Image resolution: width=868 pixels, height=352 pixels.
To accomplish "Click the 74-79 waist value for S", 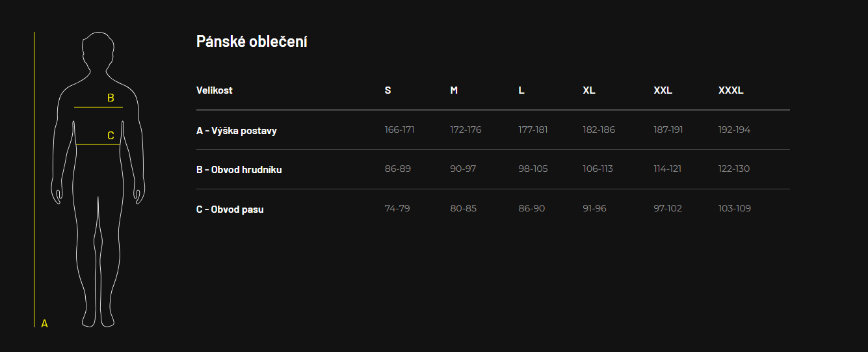I will 397,208.
